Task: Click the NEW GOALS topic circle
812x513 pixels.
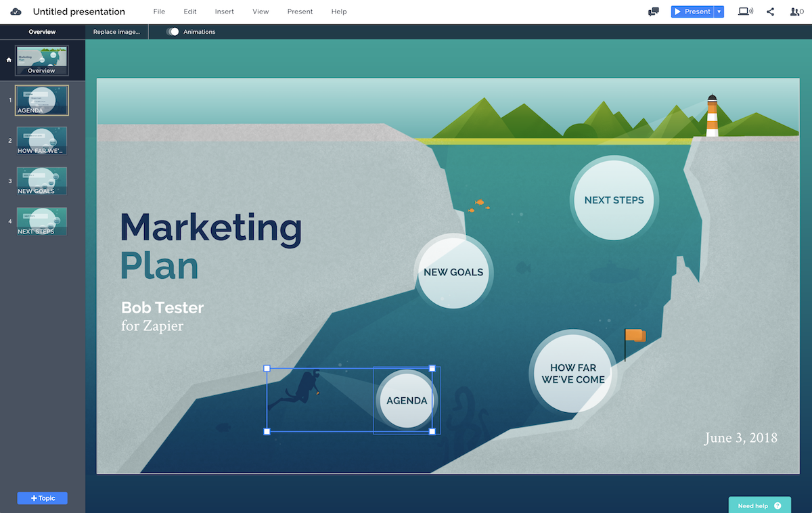Action: click(x=453, y=272)
